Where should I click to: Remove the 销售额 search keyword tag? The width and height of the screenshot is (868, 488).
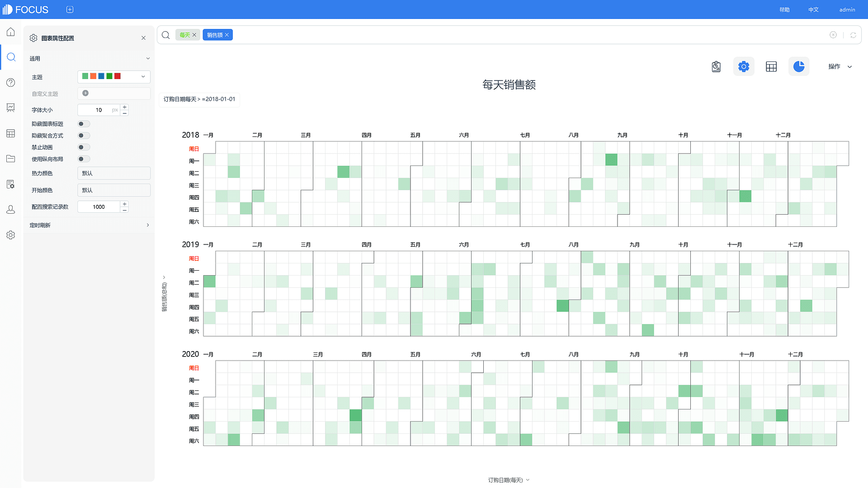227,35
